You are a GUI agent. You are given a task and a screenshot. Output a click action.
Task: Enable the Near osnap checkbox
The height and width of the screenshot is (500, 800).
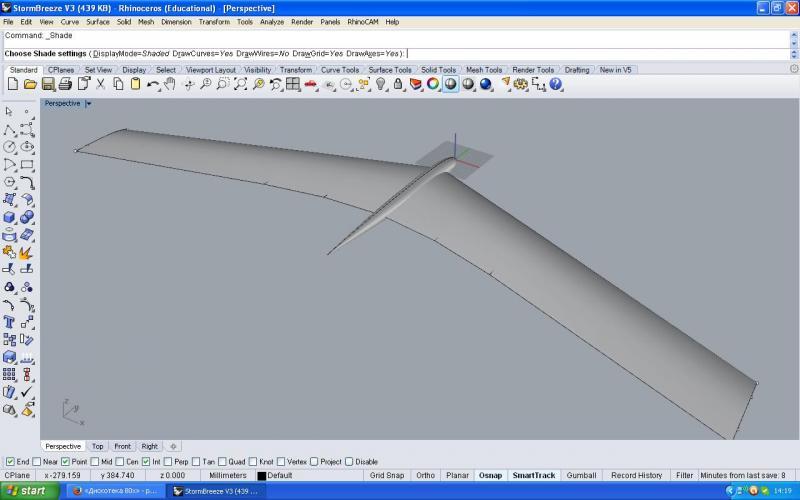(x=37, y=461)
